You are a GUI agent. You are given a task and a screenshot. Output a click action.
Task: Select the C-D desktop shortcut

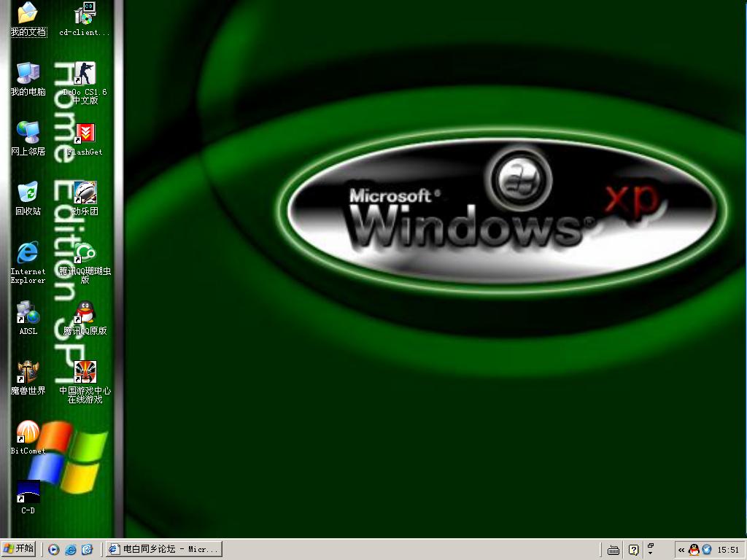(x=28, y=491)
